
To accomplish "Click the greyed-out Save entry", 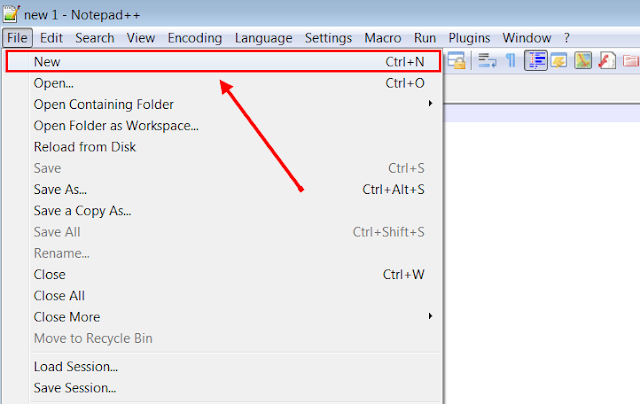I will (224, 168).
